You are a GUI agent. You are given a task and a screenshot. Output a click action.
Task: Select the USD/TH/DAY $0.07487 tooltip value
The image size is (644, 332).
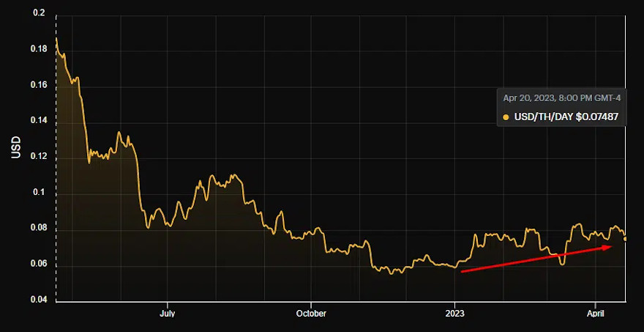click(566, 117)
